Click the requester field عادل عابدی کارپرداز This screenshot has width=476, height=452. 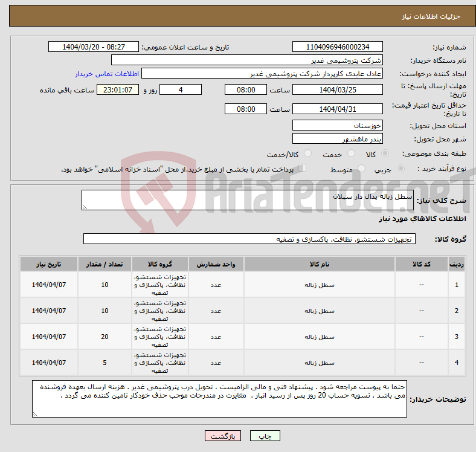click(x=262, y=74)
